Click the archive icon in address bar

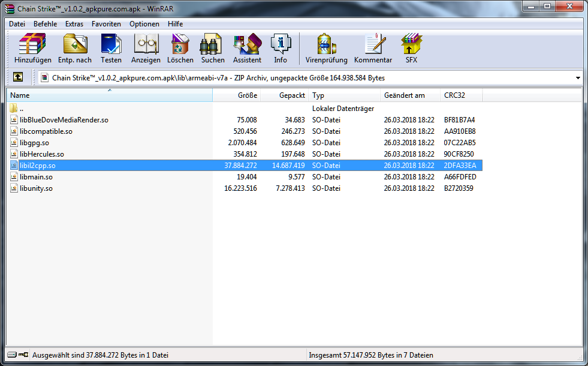pyautogui.click(x=44, y=78)
